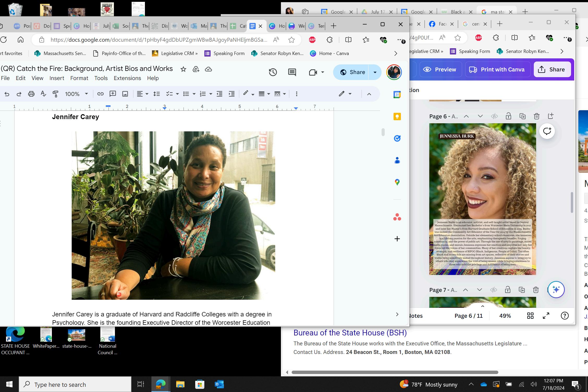Toggle the lock on Page 6
This screenshot has height=392, width=588.
pyautogui.click(x=508, y=116)
